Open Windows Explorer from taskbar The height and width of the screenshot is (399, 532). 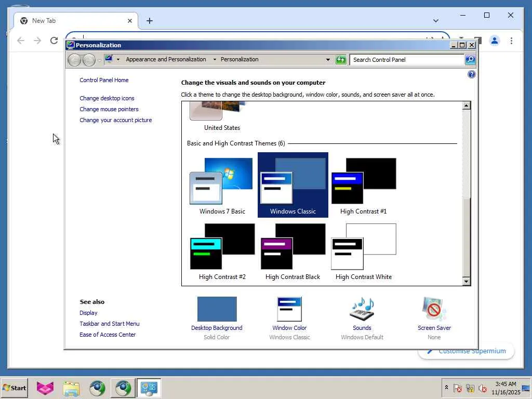pyautogui.click(x=71, y=388)
